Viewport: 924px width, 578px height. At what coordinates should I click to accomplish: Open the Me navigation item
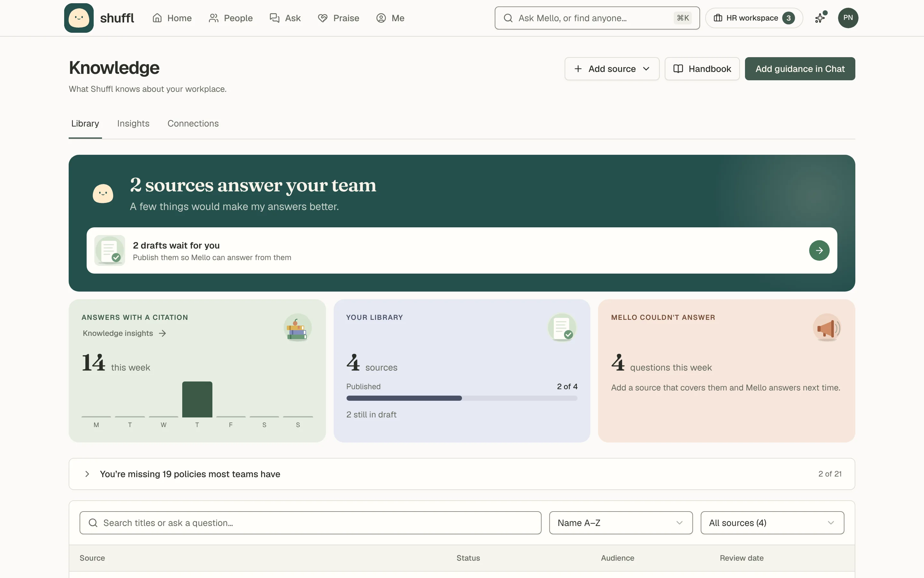tap(390, 18)
